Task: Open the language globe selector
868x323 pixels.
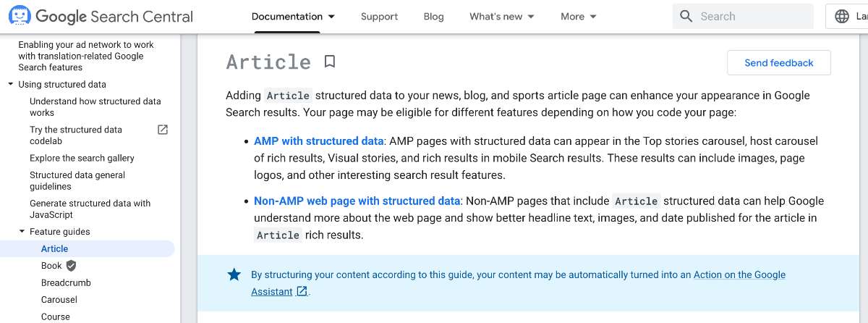Action: pyautogui.click(x=842, y=16)
